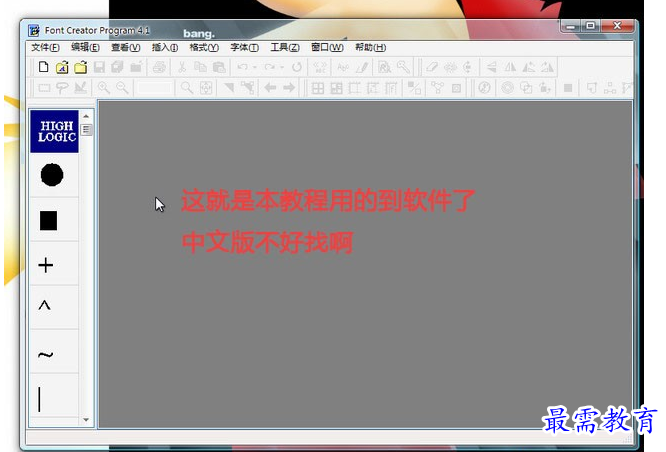Click the eraser icon in the top toolbar
This screenshot has width=666, height=452.
tap(432, 67)
